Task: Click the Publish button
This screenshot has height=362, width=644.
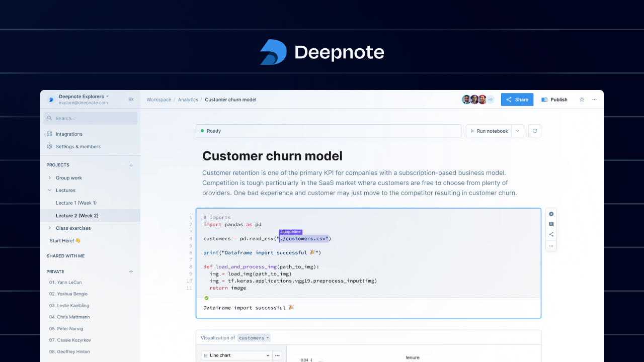Action: [x=554, y=100]
